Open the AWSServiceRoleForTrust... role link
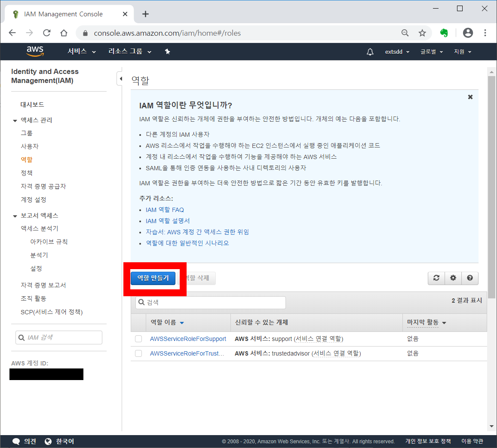Viewport: 497px width, 448px height. pyautogui.click(x=187, y=353)
